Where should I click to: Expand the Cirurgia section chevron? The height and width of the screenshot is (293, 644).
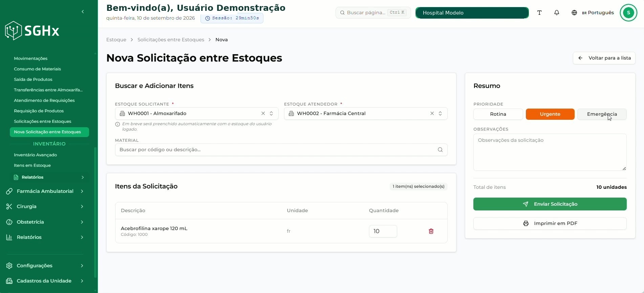point(82,206)
